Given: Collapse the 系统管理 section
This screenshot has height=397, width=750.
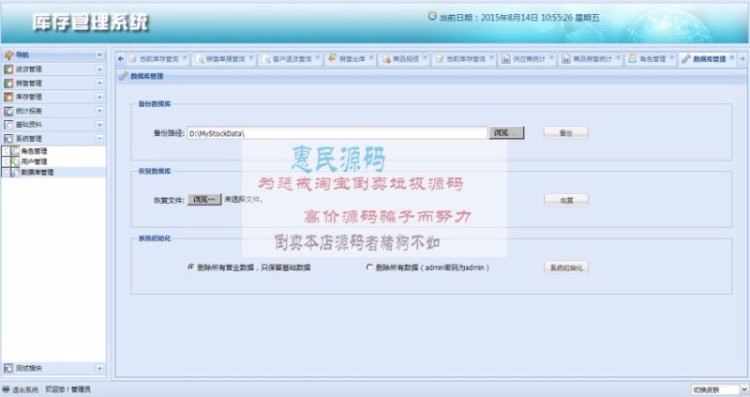Looking at the screenshot, I should tap(99, 139).
